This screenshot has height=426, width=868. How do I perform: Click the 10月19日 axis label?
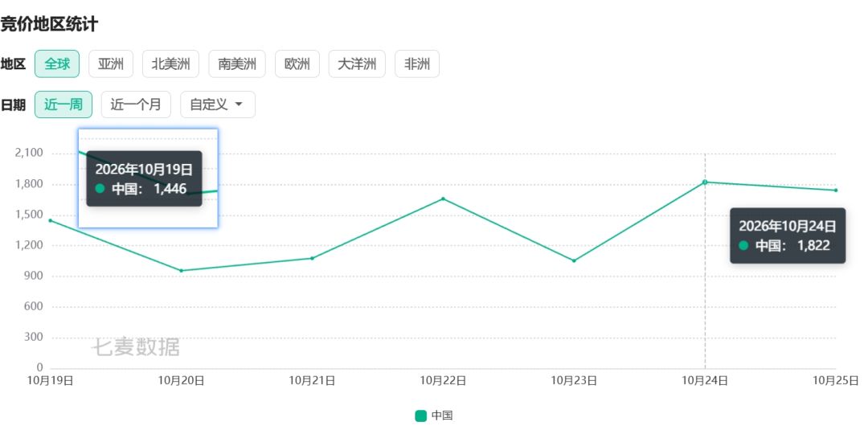(x=51, y=380)
